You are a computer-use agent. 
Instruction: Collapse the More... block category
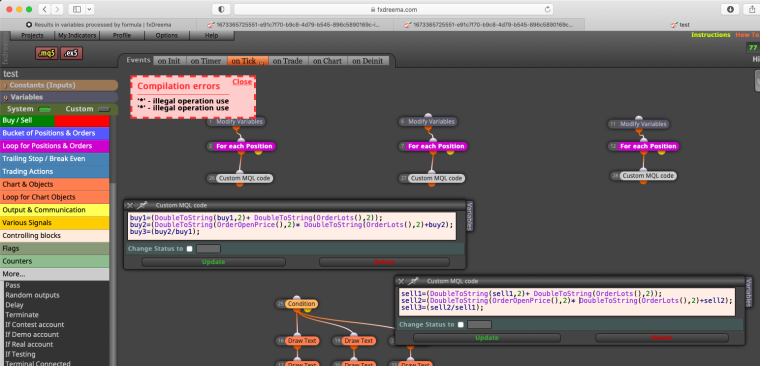[x=54, y=274]
